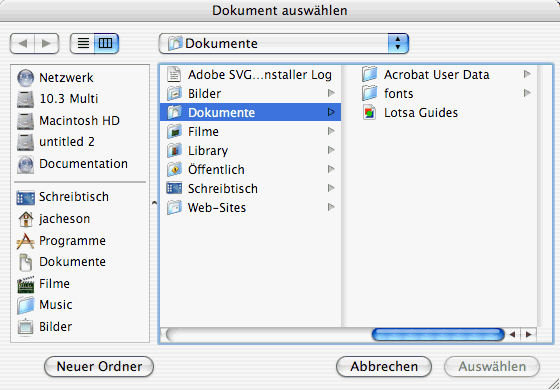Select the untitled 2 drive icon
Screen dimensions: 560x390
[26, 142]
